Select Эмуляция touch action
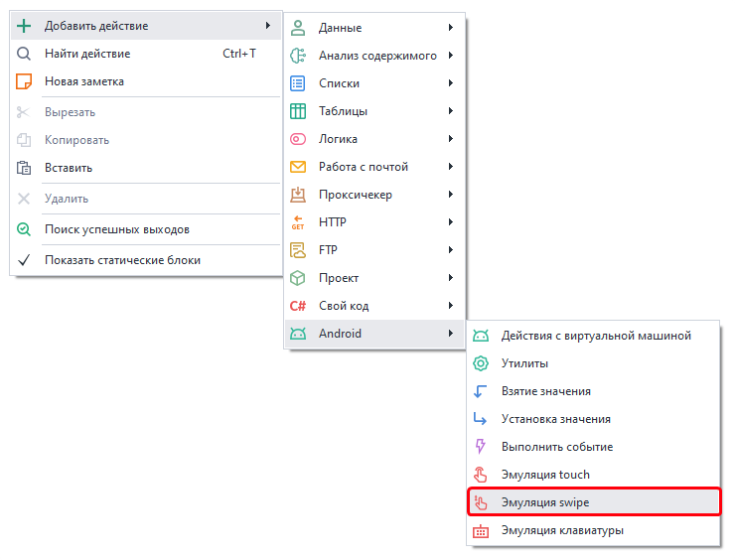 click(x=545, y=475)
